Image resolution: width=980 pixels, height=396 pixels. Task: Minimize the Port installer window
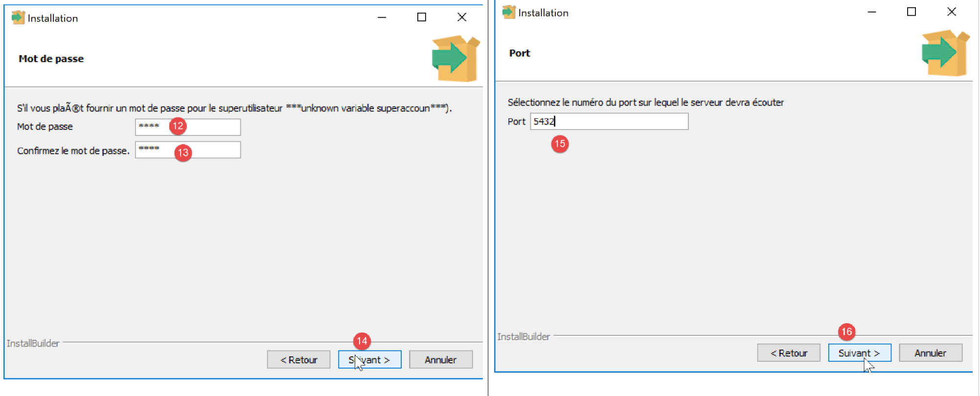click(x=871, y=12)
